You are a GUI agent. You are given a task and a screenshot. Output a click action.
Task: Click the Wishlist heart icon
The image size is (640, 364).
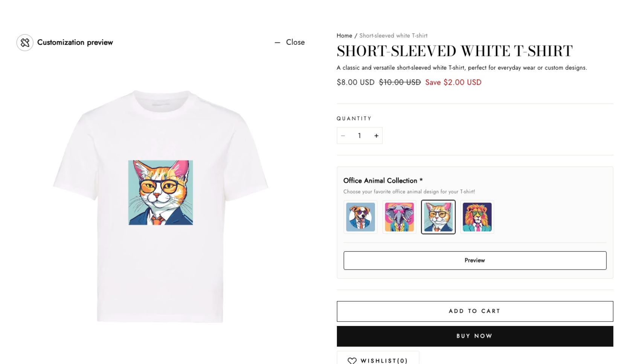click(352, 361)
